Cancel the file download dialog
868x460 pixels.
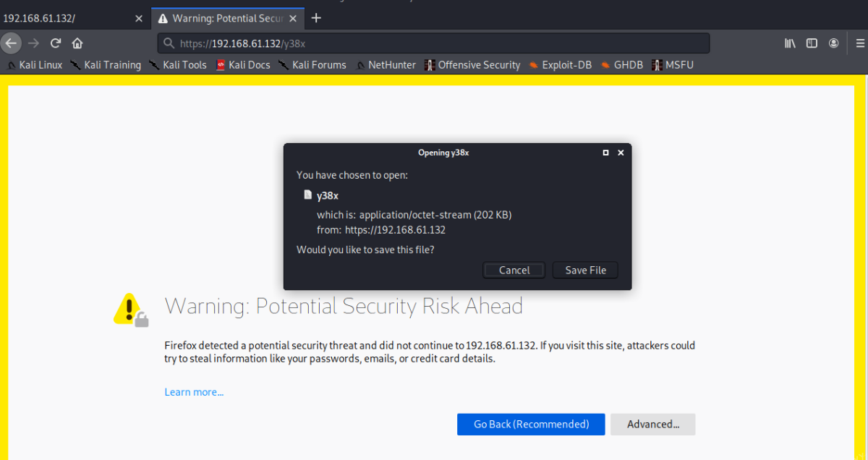(514, 270)
